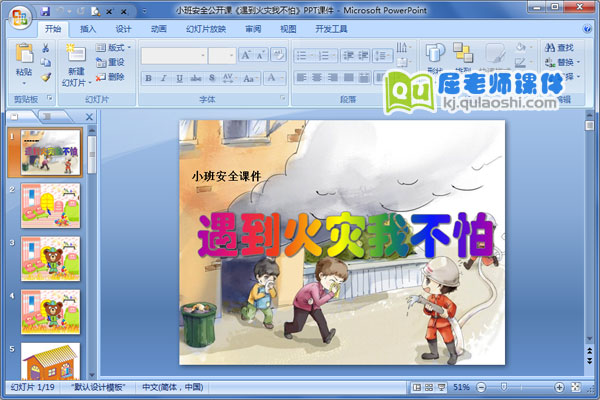600x400 pixels.
Task: Increase list indent level
Action: (x=363, y=56)
